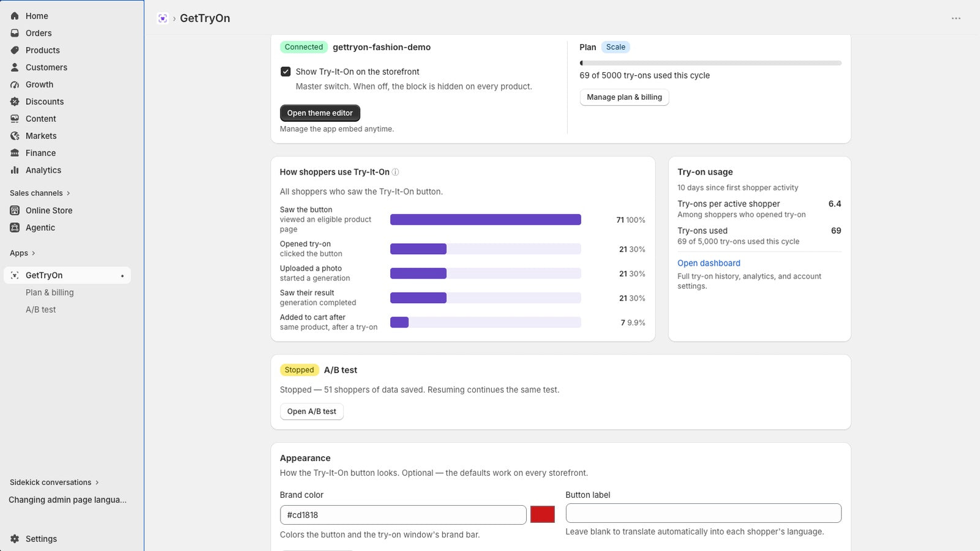Click the try-ons usage progress bar
The width and height of the screenshot is (980, 551).
tap(710, 63)
